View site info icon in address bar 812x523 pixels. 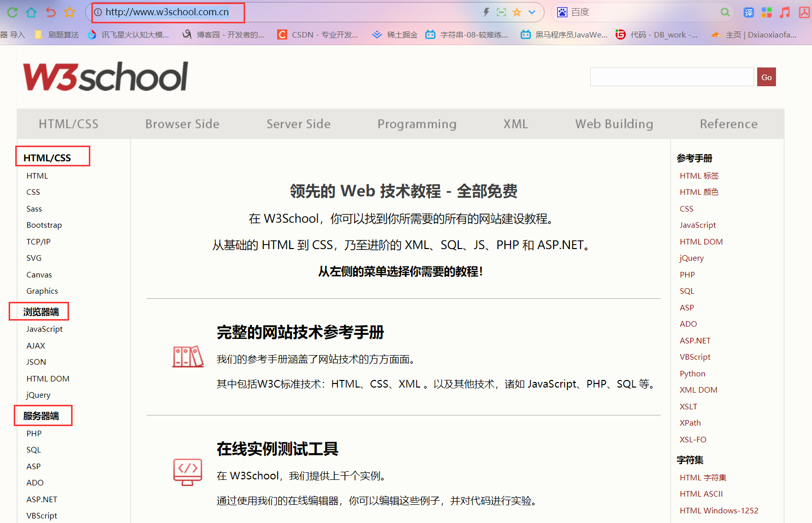click(x=98, y=12)
